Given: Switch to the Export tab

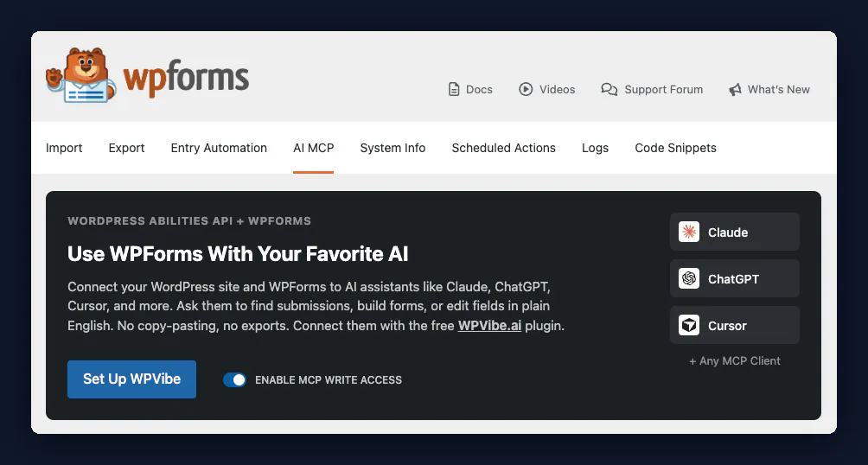Looking at the screenshot, I should pos(127,148).
